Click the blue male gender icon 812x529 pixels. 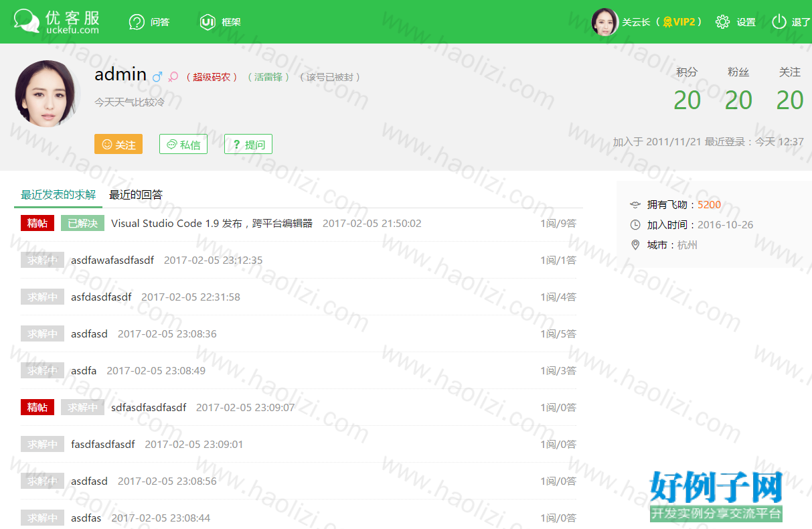pyautogui.click(x=157, y=76)
